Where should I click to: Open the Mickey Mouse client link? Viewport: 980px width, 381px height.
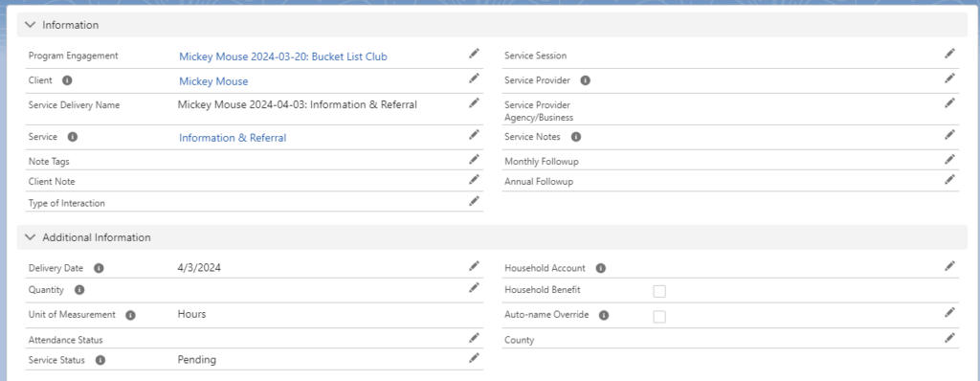tap(213, 81)
